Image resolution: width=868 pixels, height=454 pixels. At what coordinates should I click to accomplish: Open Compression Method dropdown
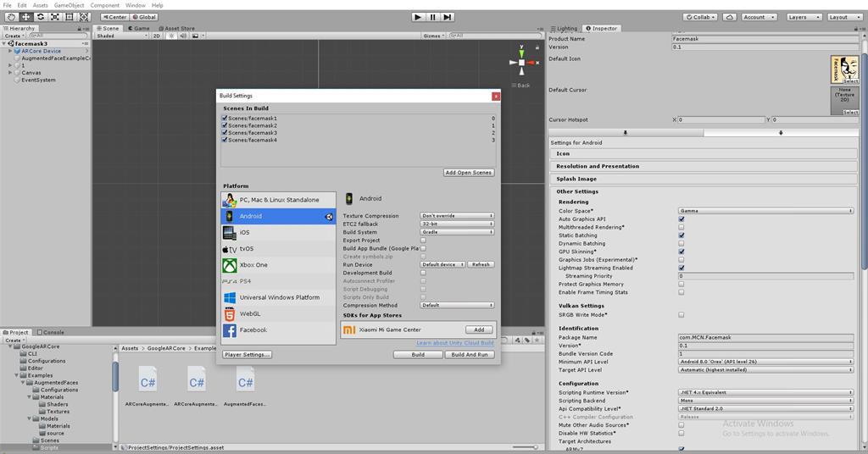[457, 305]
